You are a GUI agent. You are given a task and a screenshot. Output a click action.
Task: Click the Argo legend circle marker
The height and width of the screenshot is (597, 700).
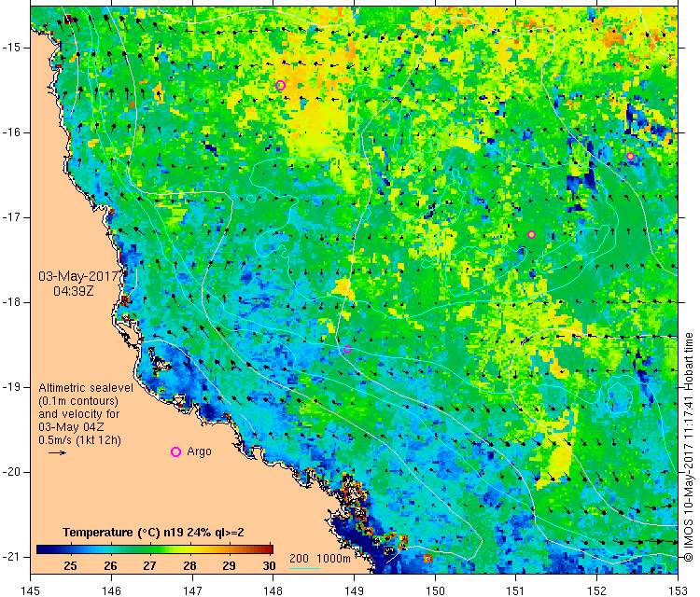pyautogui.click(x=175, y=452)
